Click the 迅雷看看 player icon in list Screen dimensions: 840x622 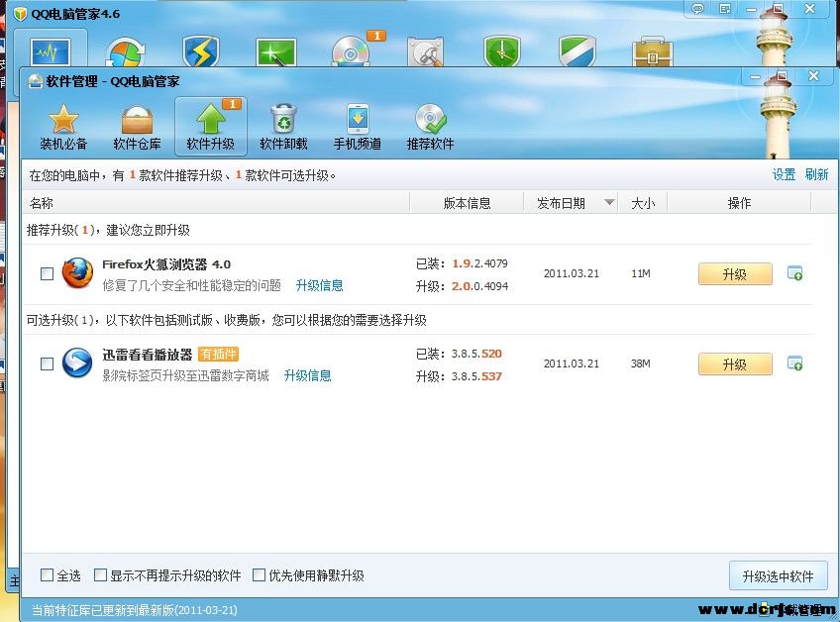coord(77,363)
